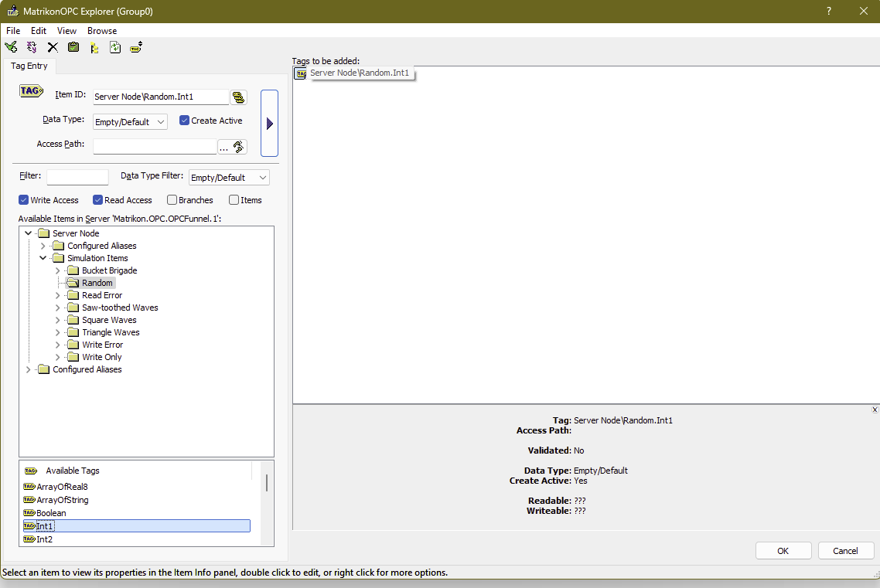Enable the Branches checkbox

[x=172, y=199]
